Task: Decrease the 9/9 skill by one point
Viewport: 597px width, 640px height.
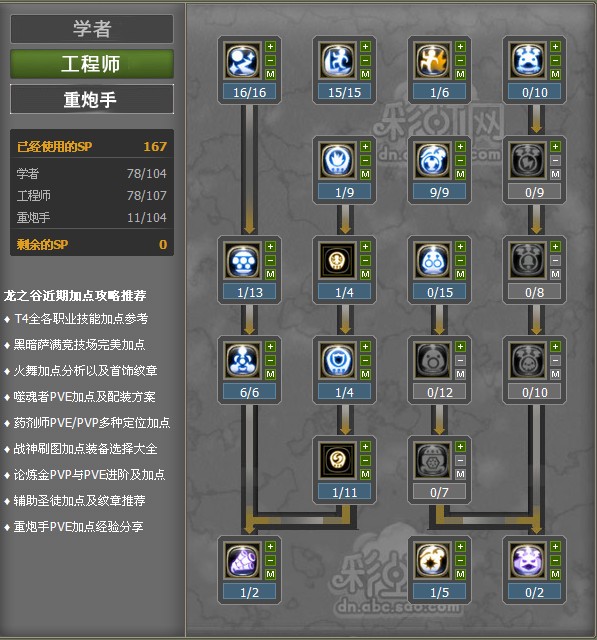Action: (460, 160)
